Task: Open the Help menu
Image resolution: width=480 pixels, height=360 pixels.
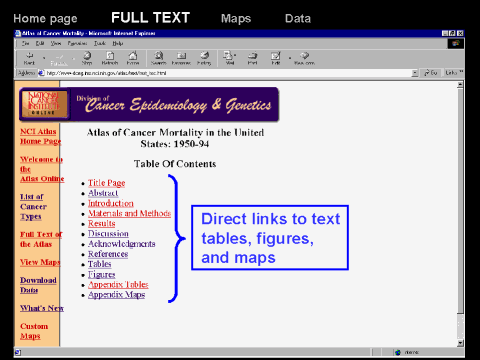Action: coord(118,43)
